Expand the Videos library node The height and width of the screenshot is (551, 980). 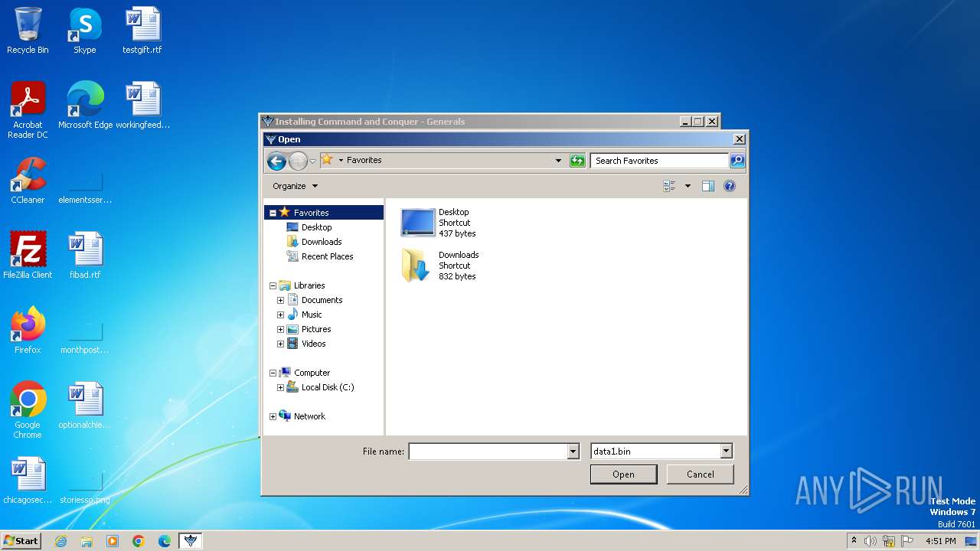click(x=280, y=344)
